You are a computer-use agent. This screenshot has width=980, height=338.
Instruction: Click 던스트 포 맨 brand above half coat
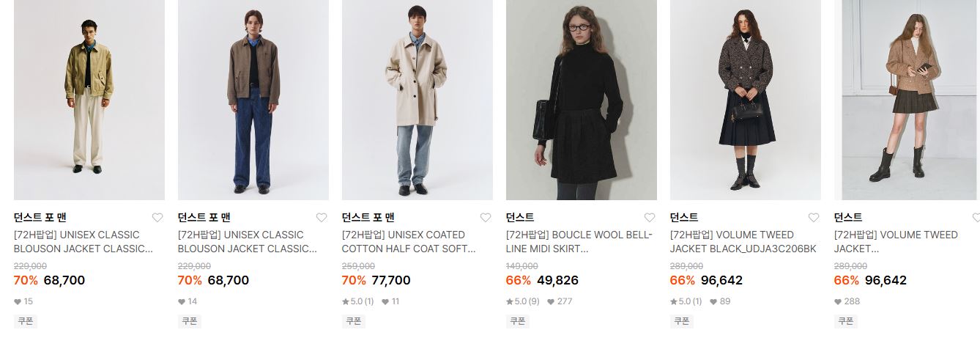[x=368, y=218]
